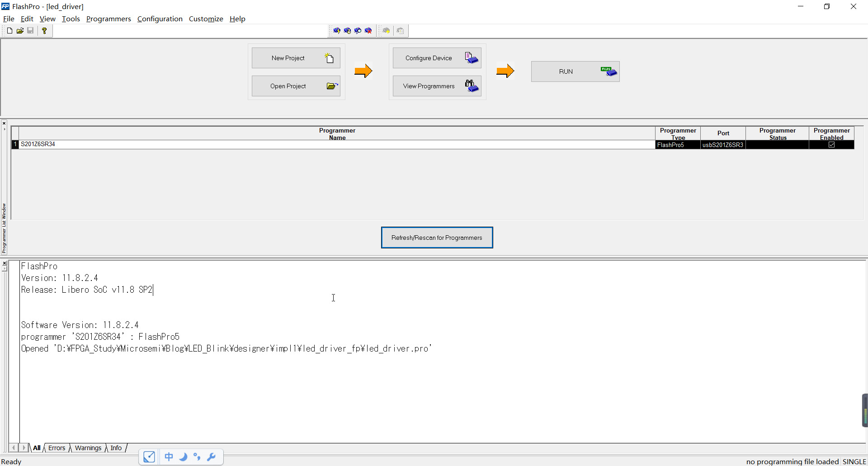
Task: Click the right arrow to scroll log tabs
Action: [x=24, y=448]
